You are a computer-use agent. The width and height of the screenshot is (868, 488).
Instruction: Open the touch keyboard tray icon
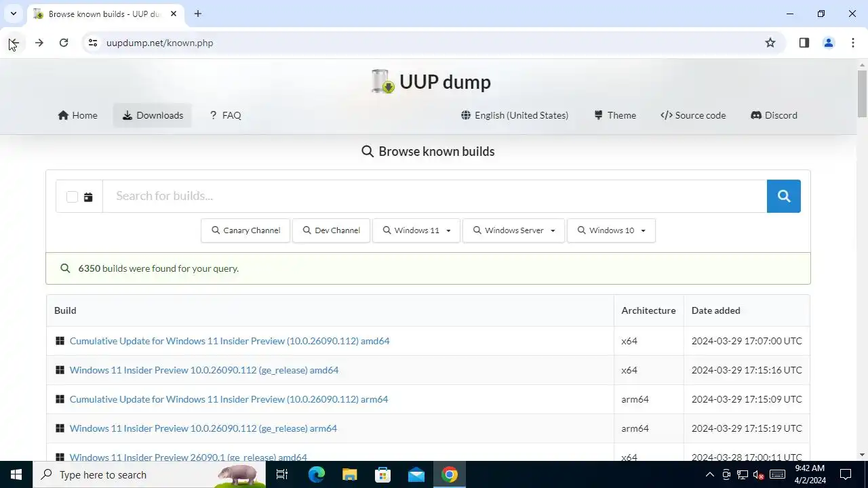pos(777,474)
